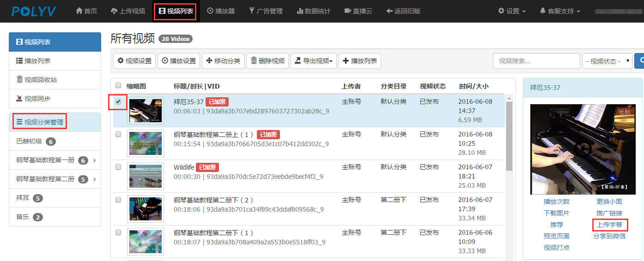This screenshot has width=644, height=261.
Task: Uncheck the 拜厄35-37 row checkbox
Action: [x=118, y=101]
